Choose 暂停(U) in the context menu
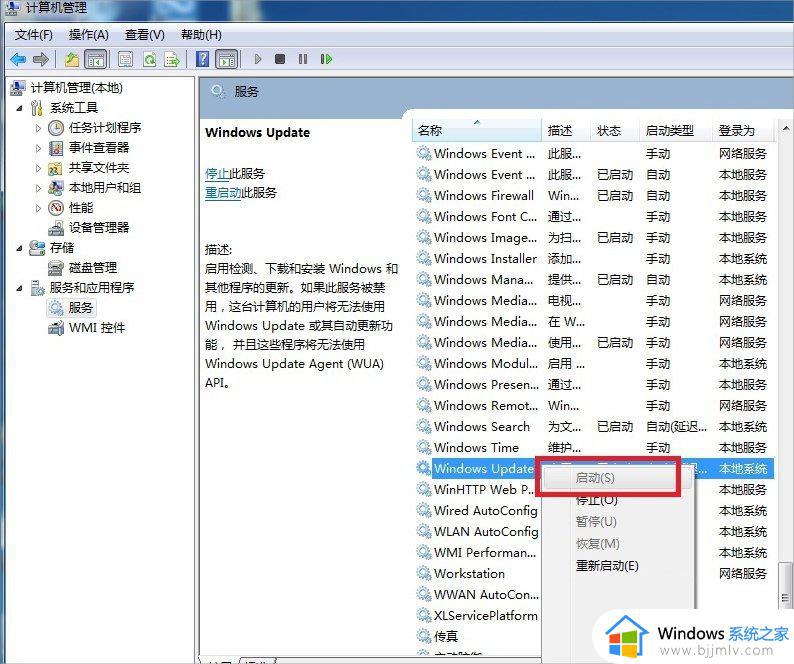 [x=596, y=522]
